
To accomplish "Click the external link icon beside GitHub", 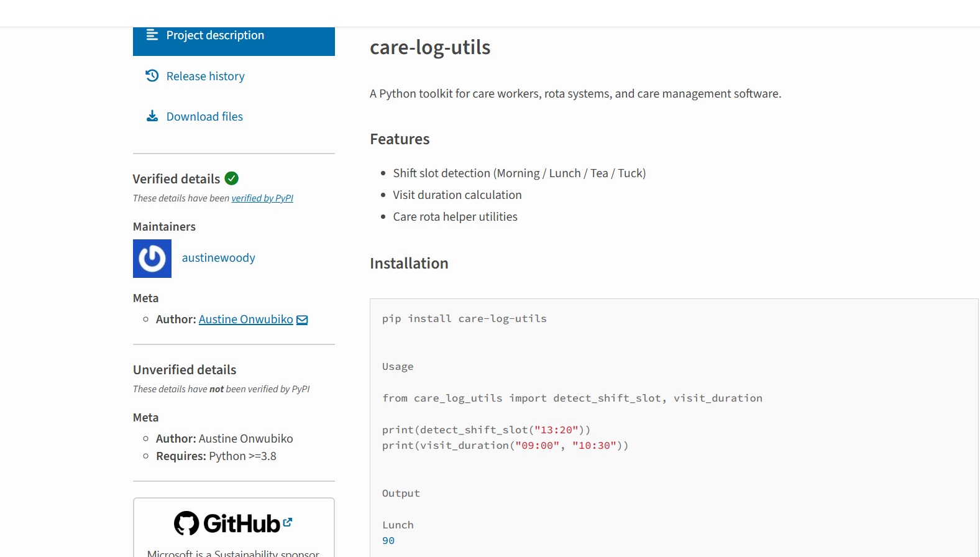I will pyautogui.click(x=288, y=522).
